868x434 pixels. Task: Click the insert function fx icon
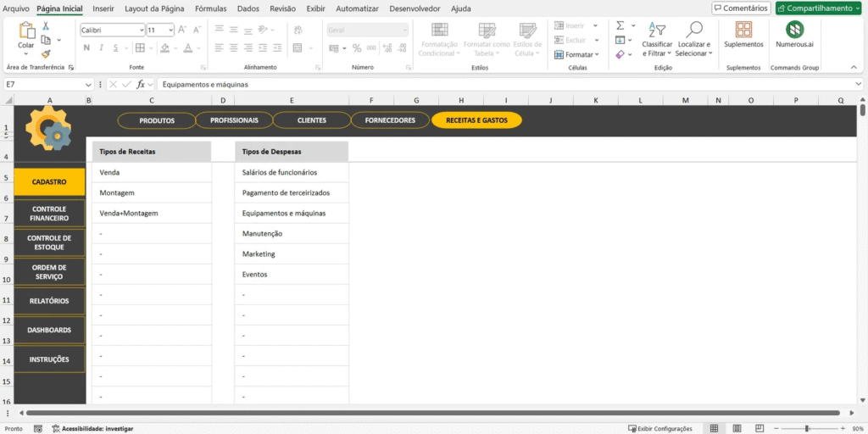141,85
